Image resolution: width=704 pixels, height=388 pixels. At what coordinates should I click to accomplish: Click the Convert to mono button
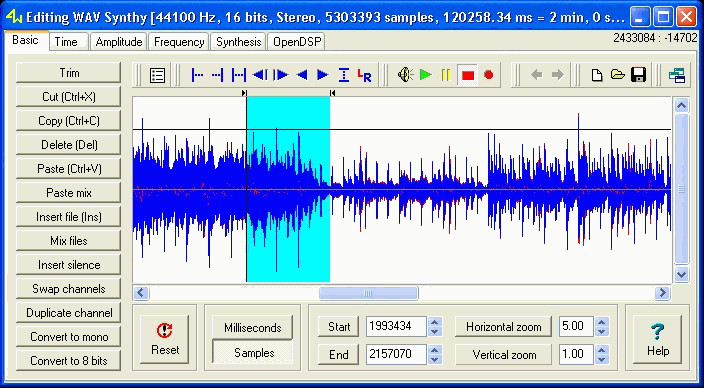click(x=69, y=337)
